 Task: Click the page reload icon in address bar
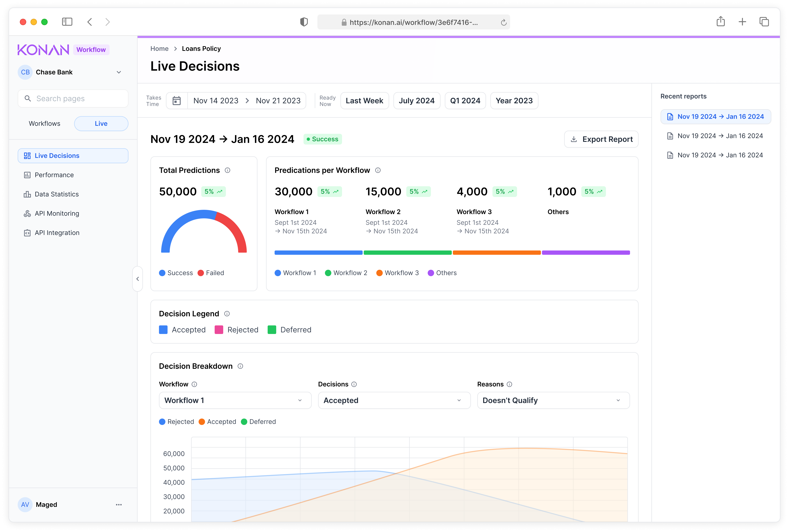[x=504, y=22]
